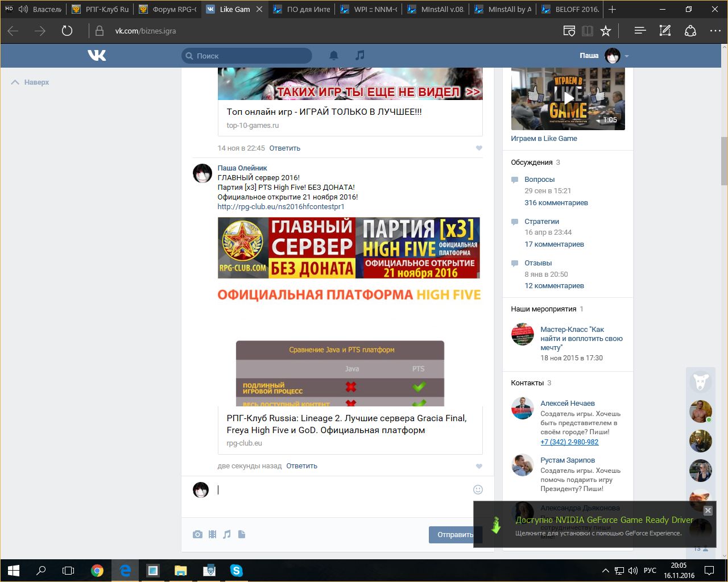Close the NVIDIA GeForce notification
Screen dimensions: 728x582
coord(708,510)
